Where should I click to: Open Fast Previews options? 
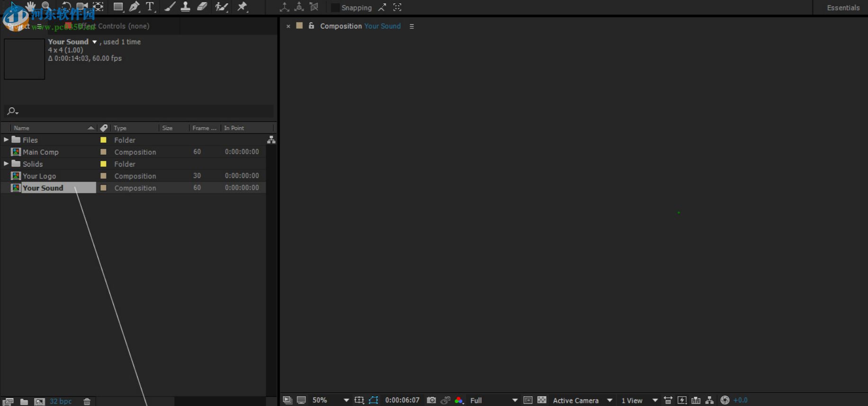click(682, 400)
